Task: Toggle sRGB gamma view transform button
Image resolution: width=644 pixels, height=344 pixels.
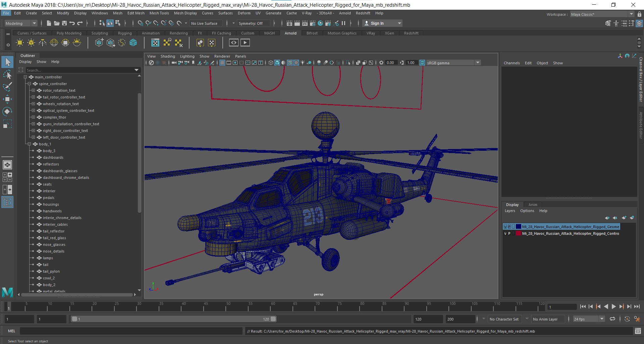Action: 422,63
